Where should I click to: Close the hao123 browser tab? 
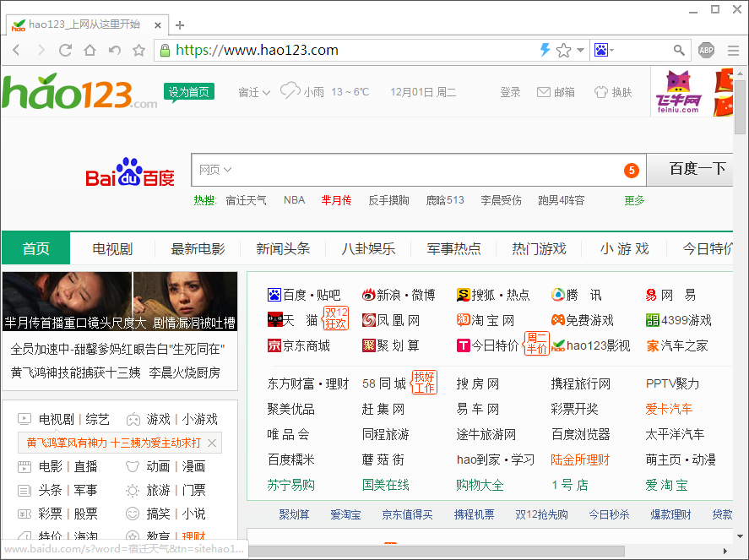[158, 24]
